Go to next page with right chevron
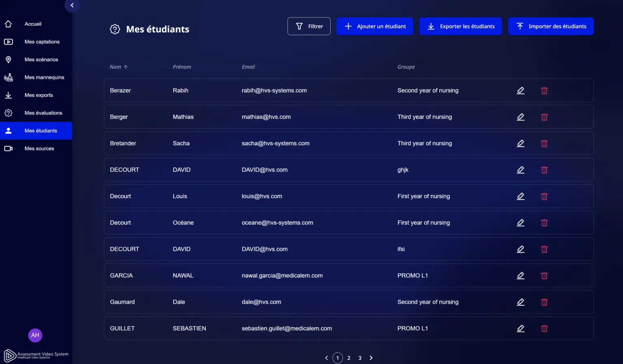Screen dimensions: 623x364 click(371, 358)
